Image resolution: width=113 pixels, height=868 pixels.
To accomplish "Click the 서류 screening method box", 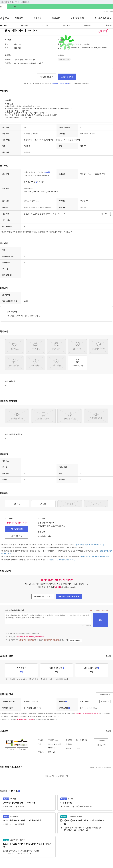I will point(17,504).
